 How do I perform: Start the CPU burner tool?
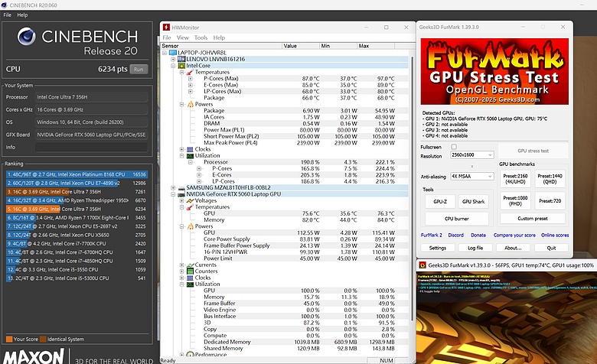pyautogui.click(x=456, y=219)
